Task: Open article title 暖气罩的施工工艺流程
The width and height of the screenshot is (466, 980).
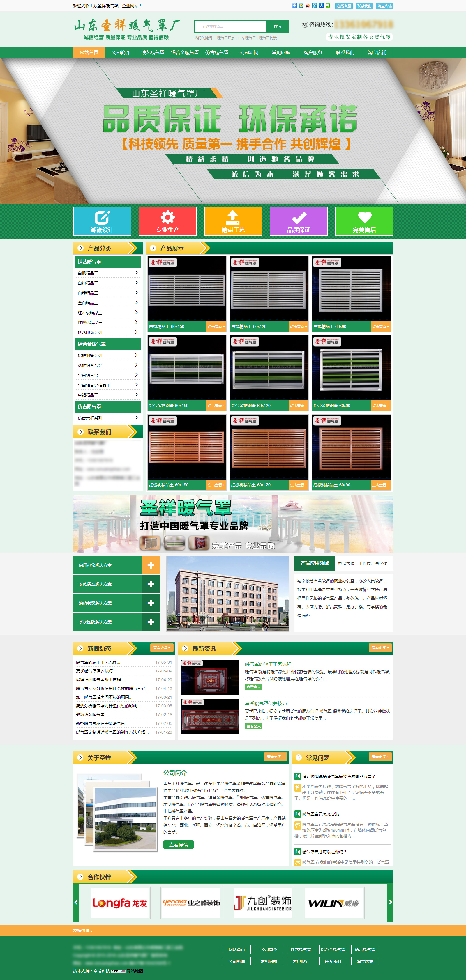Action: coord(268,664)
